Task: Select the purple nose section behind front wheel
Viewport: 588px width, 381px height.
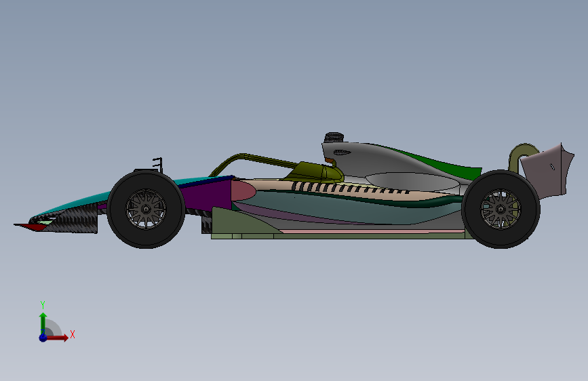Action: coord(208,196)
